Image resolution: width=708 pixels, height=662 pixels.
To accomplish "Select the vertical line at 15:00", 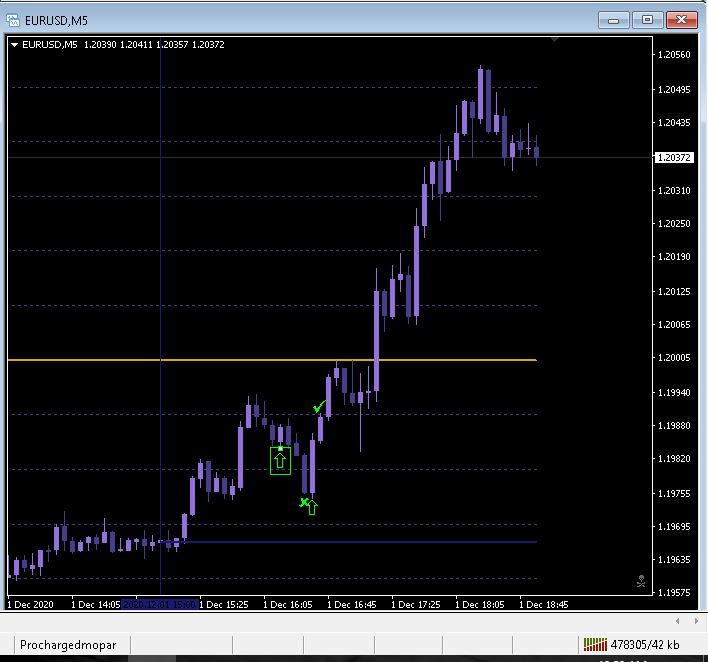I will (x=161, y=316).
